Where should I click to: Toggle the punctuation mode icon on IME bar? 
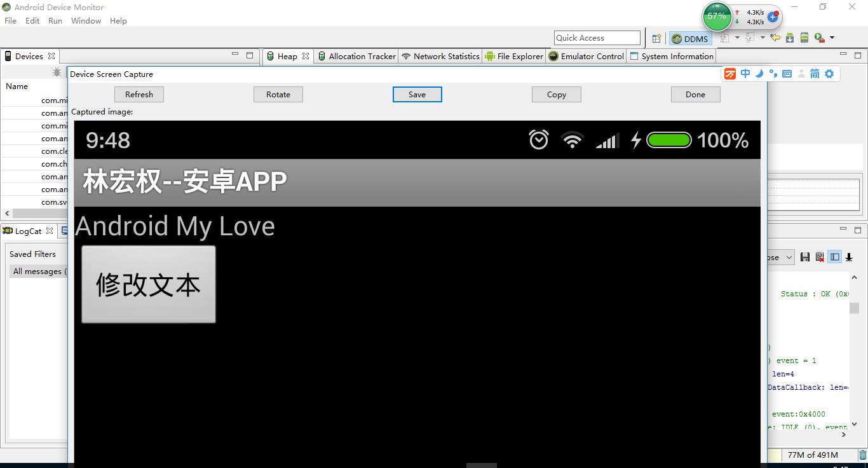(773, 74)
